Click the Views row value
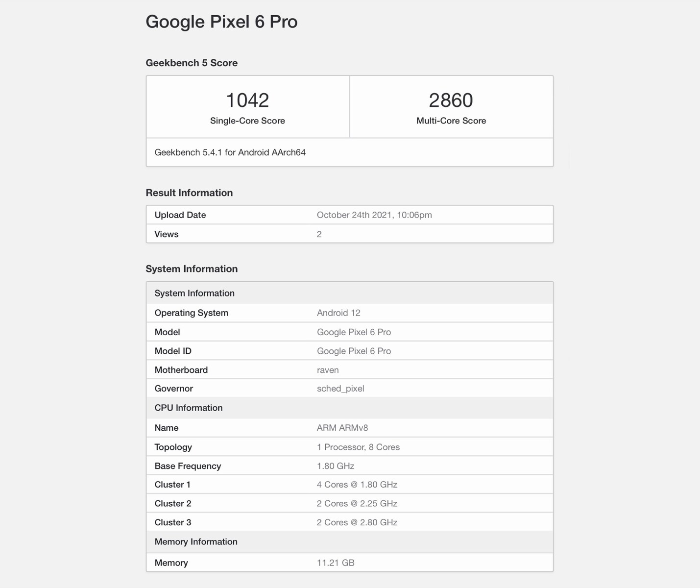Viewport: 700px width, 588px height. [319, 234]
